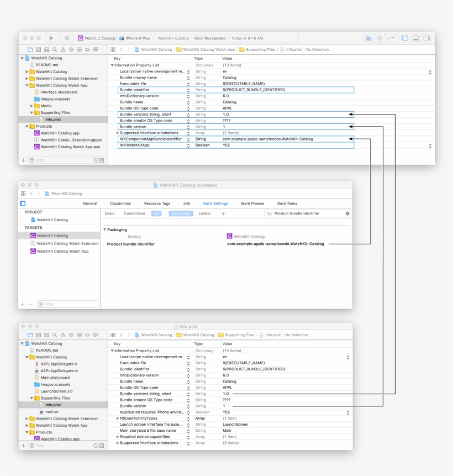Run the WatchKit Catalog scheme
The height and width of the screenshot is (476, 453).
(51, 38)
